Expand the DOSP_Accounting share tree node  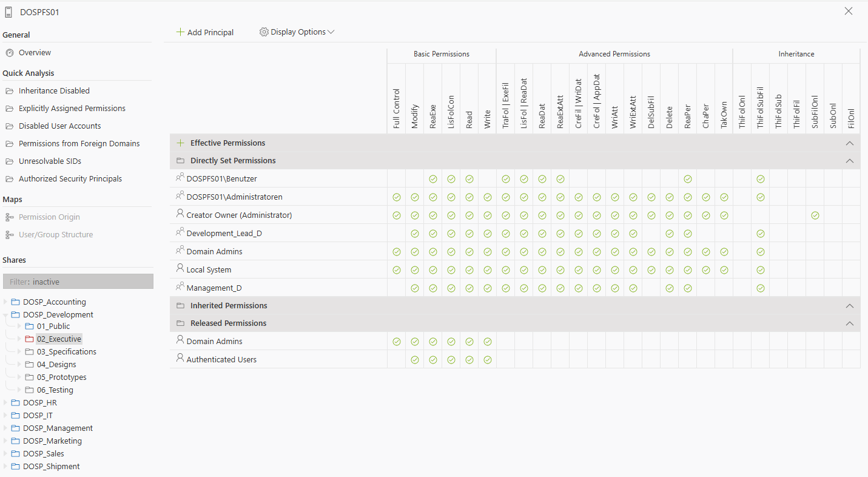pyautogui.click(x=6, y=302)
